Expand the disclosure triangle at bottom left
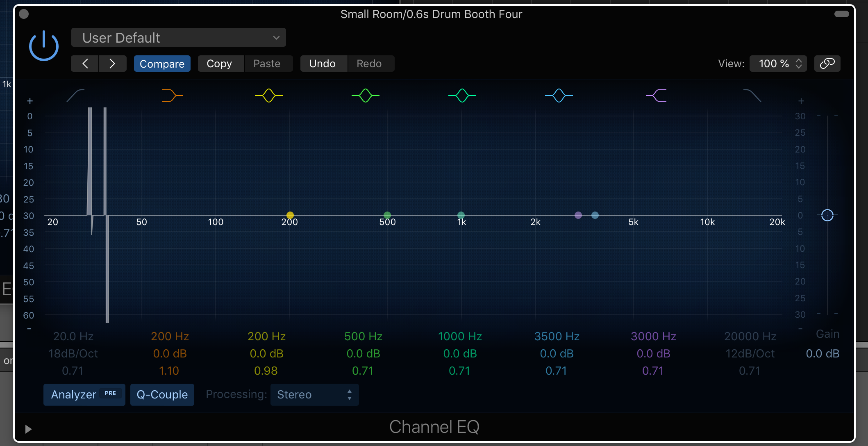Screen dimensions: 868x446 point(28,429)
